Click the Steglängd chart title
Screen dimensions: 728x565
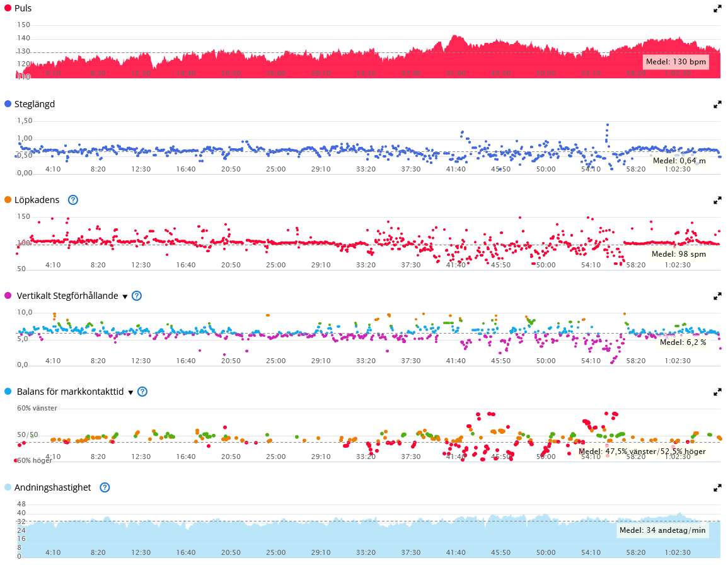pos(35,104)
